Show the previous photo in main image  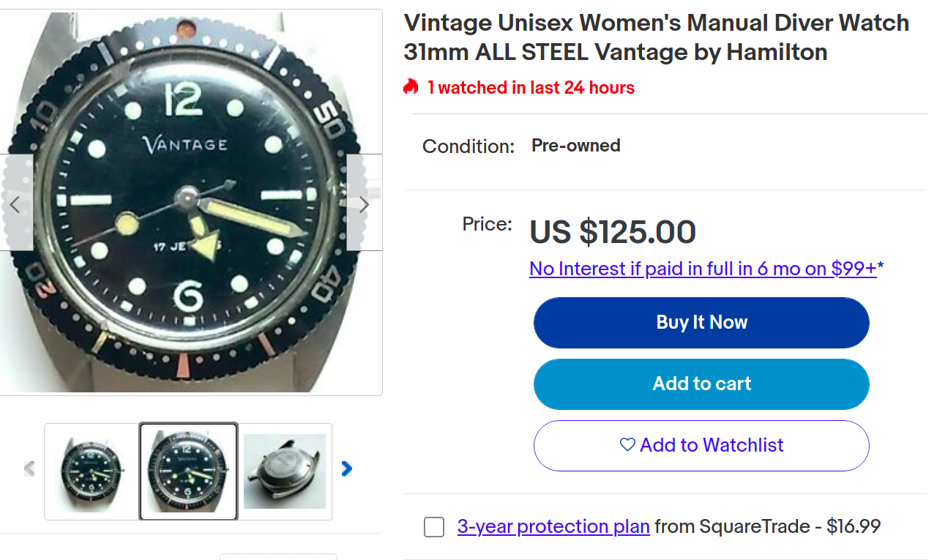(x=15, y=204)
